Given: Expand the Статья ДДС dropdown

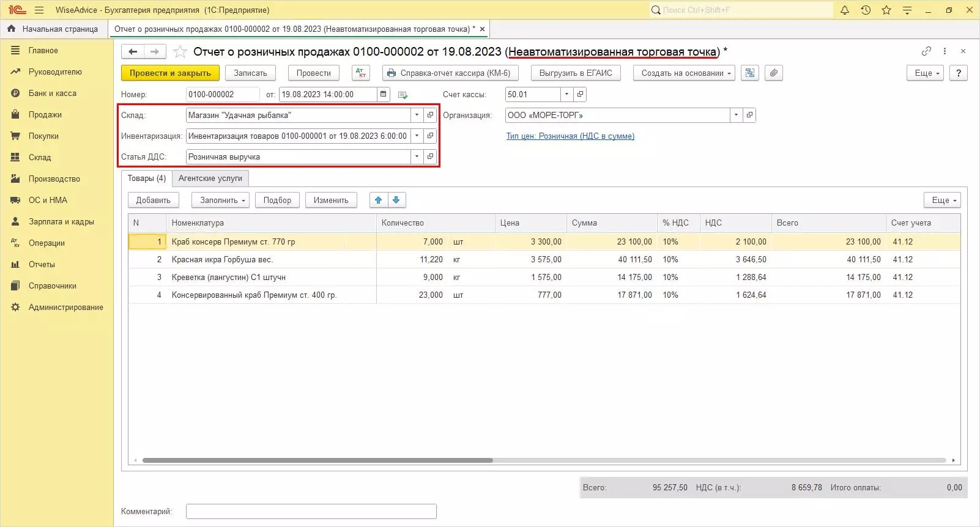Looking at the screenshot, I should tap(417, 157).
